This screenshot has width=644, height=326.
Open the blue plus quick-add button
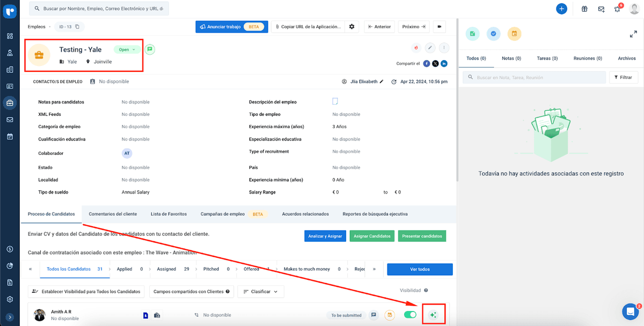(x=561, y=9)
